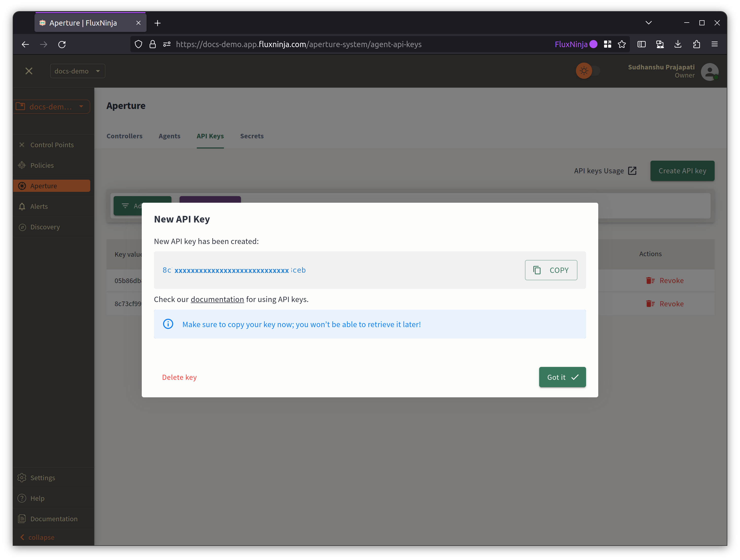This screenshot has width=740, height=560.
Task: Click the FluxNinja container label
Action: [576, 44]
